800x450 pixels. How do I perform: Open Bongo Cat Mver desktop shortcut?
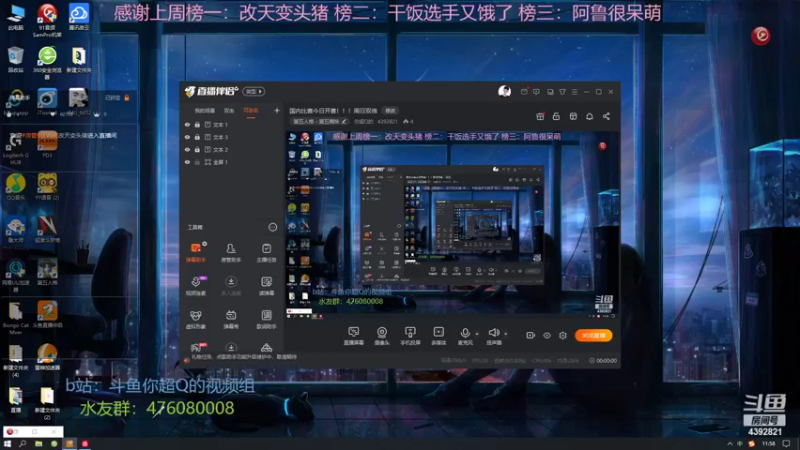click(16, 318)
